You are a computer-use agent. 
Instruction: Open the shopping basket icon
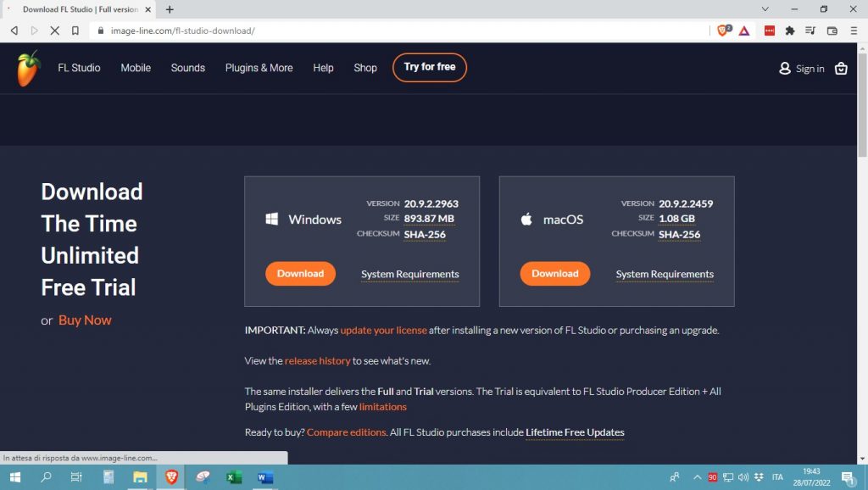point(841,69)
